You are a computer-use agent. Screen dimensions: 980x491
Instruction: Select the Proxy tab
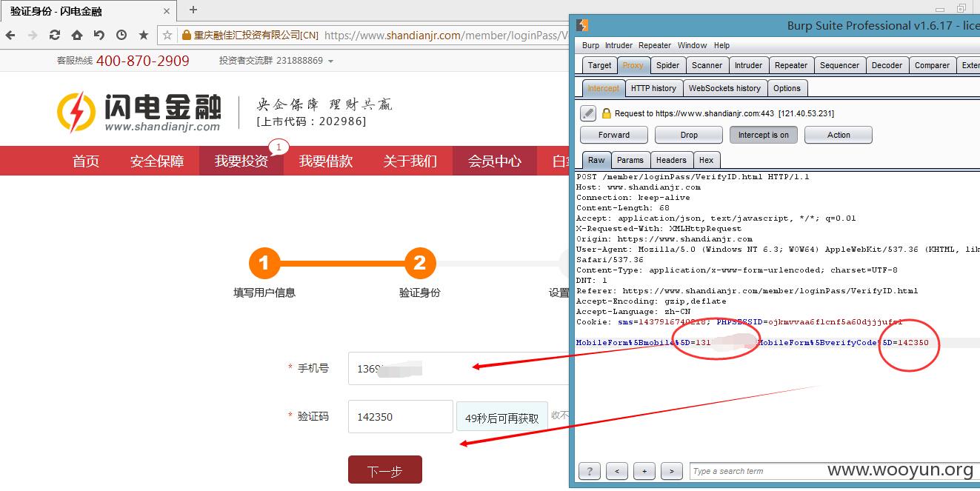633,65
